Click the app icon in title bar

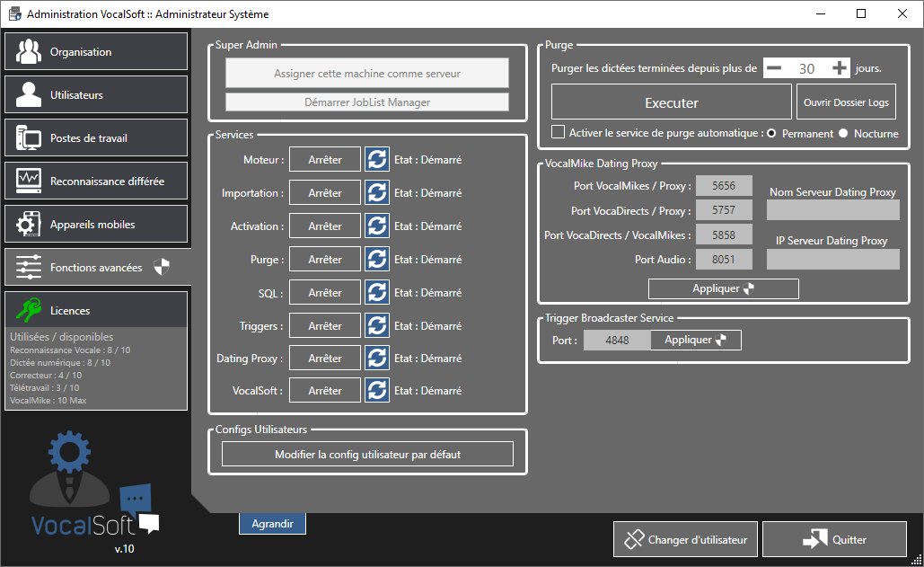pyautogui.click(x=14, y=13)
